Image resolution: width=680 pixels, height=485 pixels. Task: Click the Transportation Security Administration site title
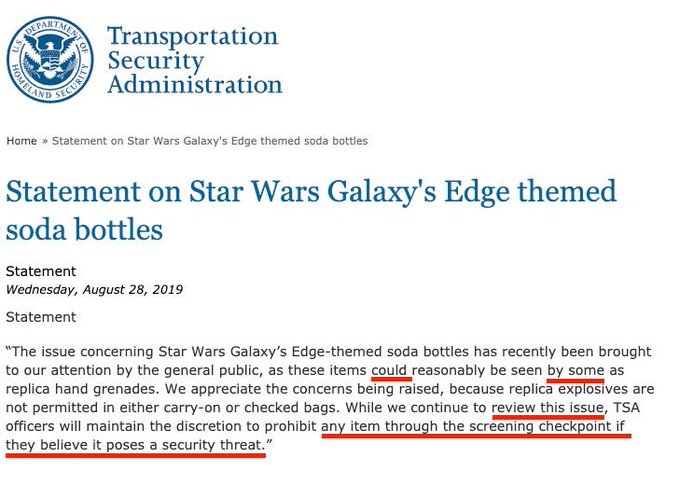195,60
